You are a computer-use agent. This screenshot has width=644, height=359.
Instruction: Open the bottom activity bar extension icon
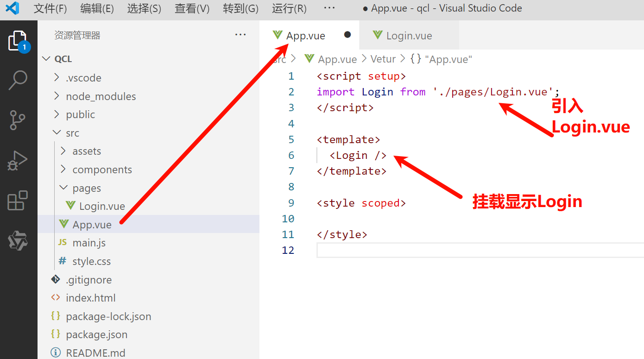19,241
